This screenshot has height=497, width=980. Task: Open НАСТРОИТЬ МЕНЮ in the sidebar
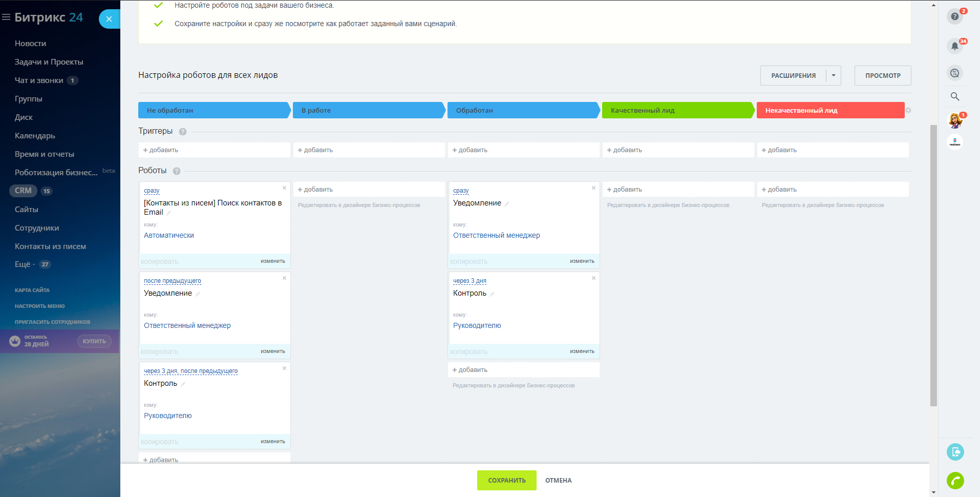tap(39, 306)
